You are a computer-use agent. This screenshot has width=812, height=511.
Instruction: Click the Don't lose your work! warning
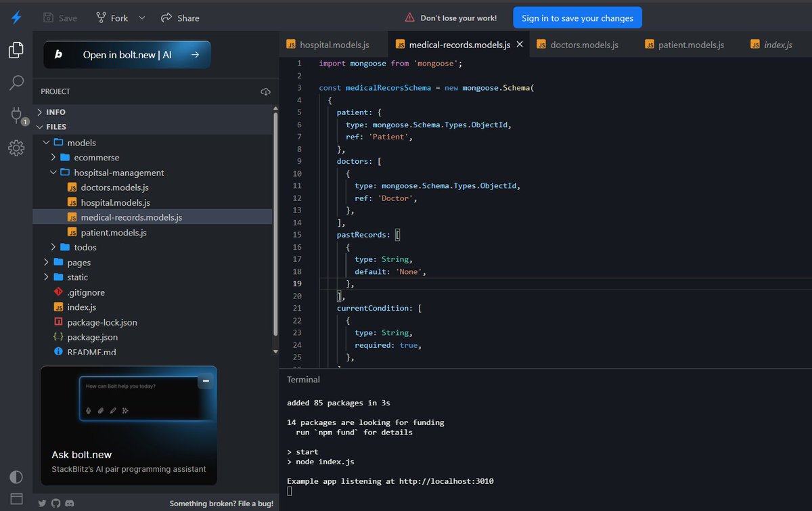tap(451, 18)
